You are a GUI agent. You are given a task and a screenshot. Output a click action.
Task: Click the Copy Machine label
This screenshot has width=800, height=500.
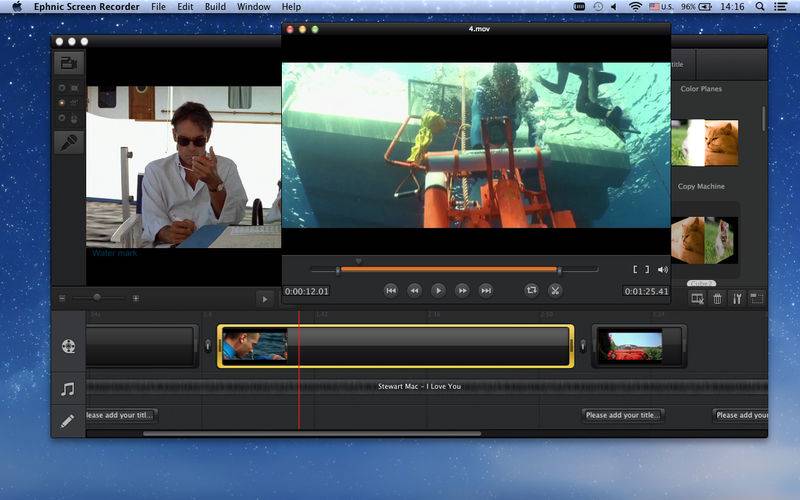coord(701,186)
